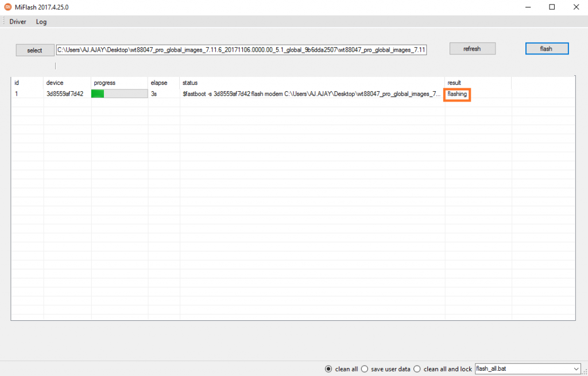Click the fastboot flash modem status text
Viewport: 588px width, 376px height.
[312, 94]
